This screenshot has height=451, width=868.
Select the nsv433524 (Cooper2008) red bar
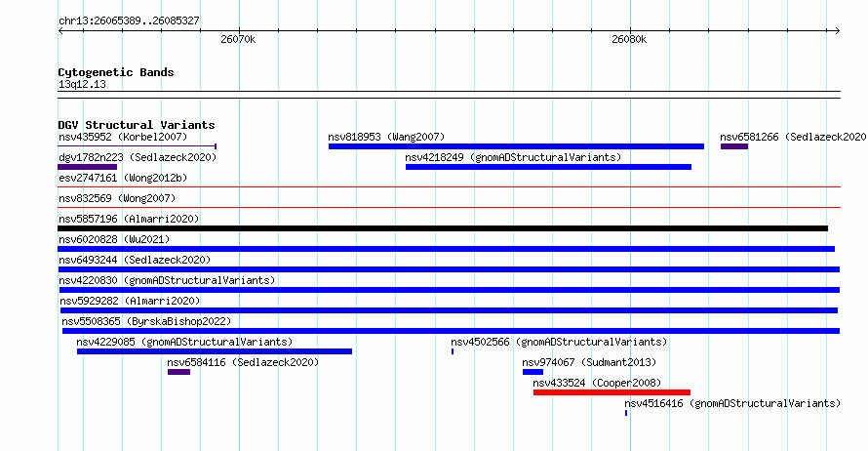pyautogui.click(x=612, y=392)
